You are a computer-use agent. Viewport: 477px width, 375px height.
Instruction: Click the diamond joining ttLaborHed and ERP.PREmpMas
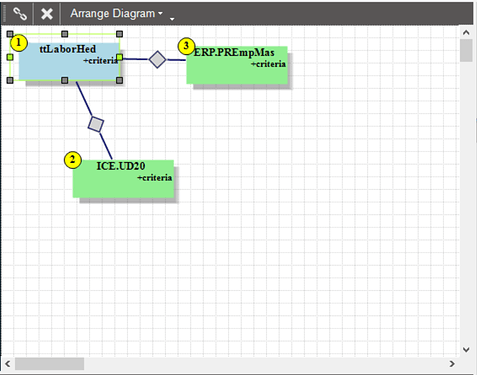coord(157,60)
